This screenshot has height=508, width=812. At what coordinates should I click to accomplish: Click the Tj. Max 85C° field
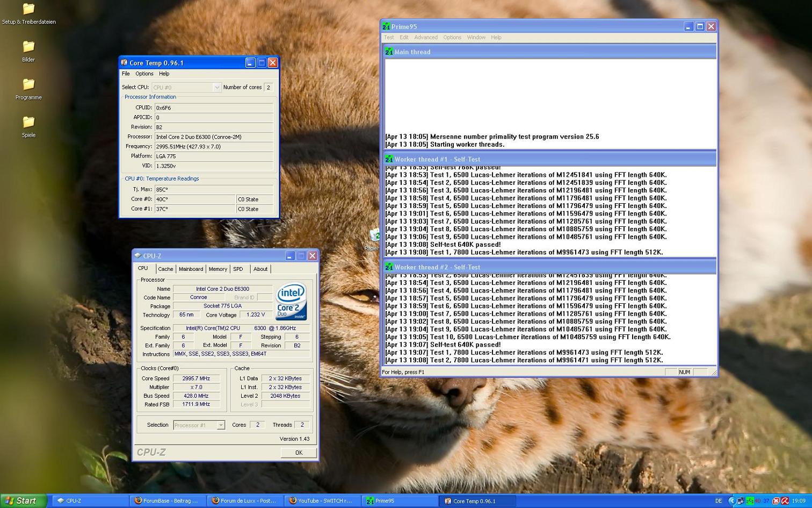pyautogui.click(x=214, y=189)
